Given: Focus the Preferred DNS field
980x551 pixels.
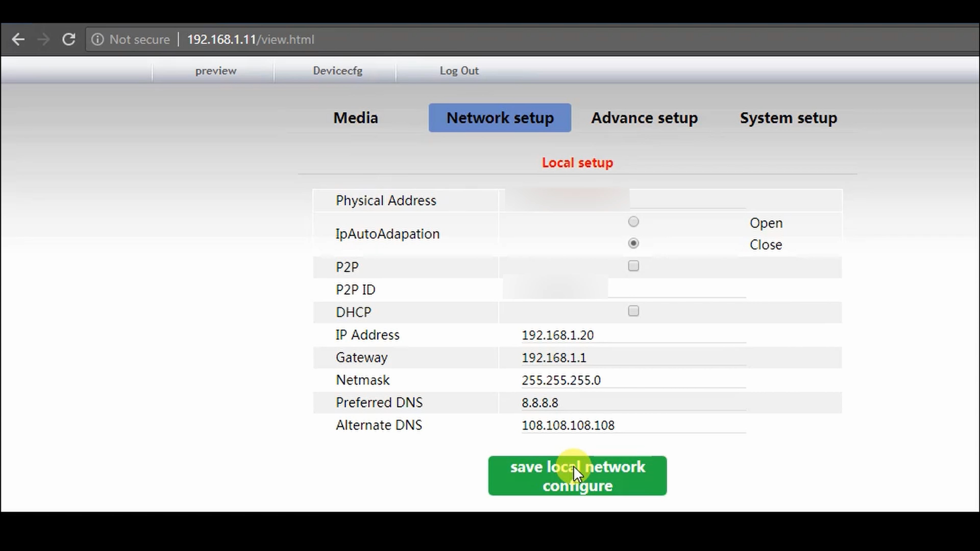Looking at the screenshot, I should (633, 403).
